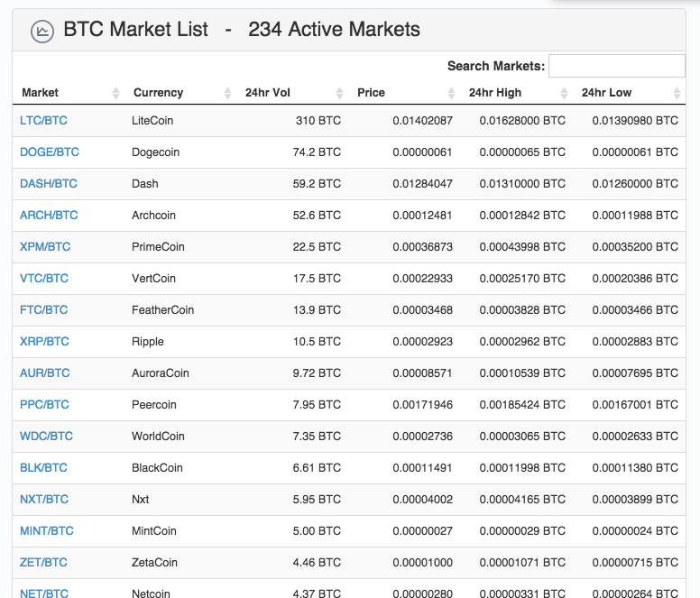This screenshot has height=598, width=700.
Task: Click the 24hr high 0.01628000 BTC
Action: [522, 121]
